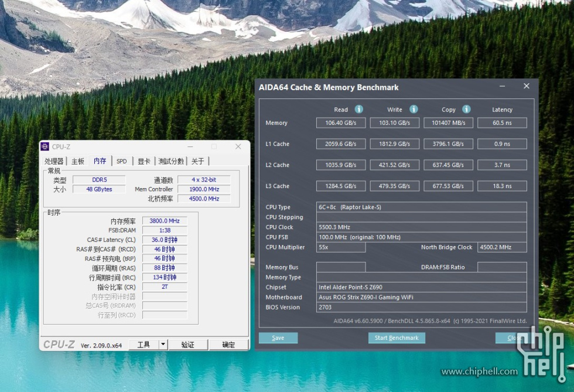Click the CPU Multiplier value 55x

341,247
